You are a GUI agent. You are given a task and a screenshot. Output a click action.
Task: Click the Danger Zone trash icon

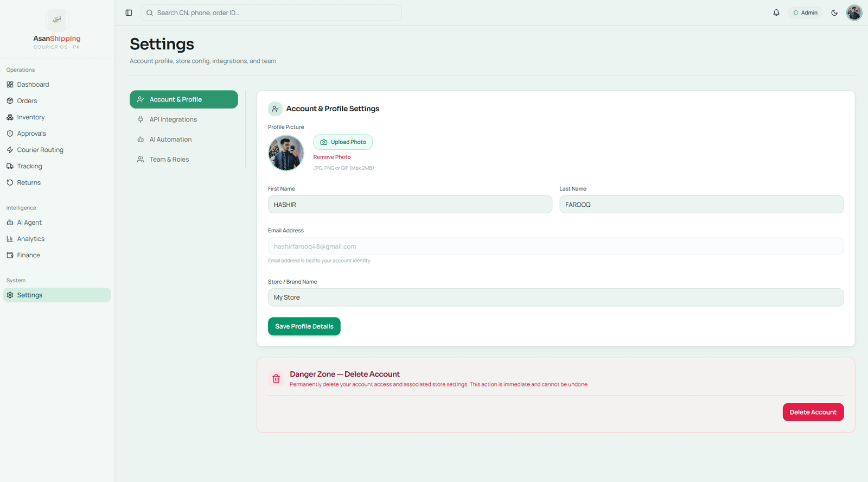coord(276,378)
